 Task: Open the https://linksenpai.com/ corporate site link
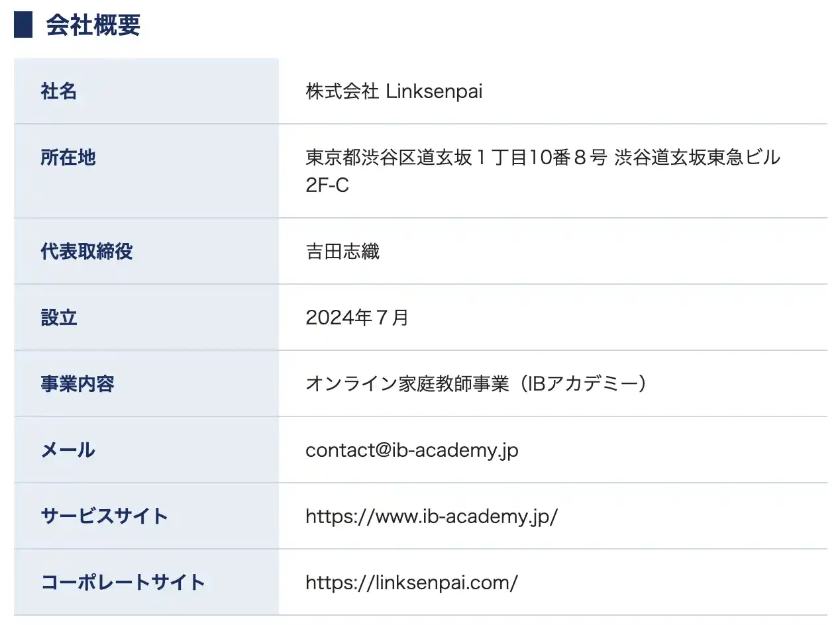coord(411,583)
